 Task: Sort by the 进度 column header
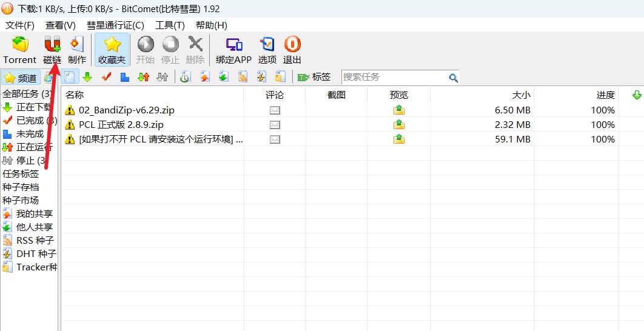click(576, 95)
